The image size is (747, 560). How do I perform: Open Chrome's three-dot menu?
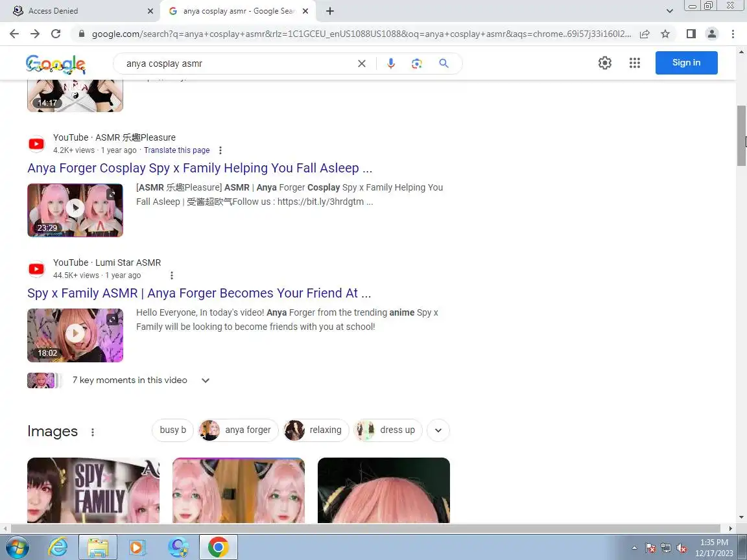point(733,34)
